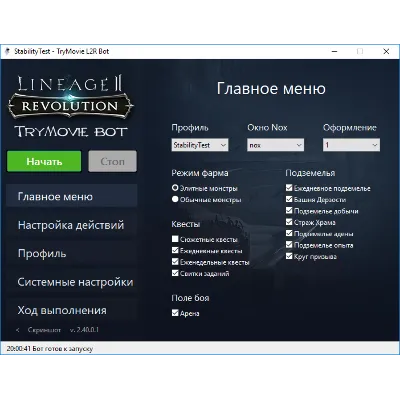
Task: Toggle the Ежедневное подземелье checkbox
Action: [289, 188]
